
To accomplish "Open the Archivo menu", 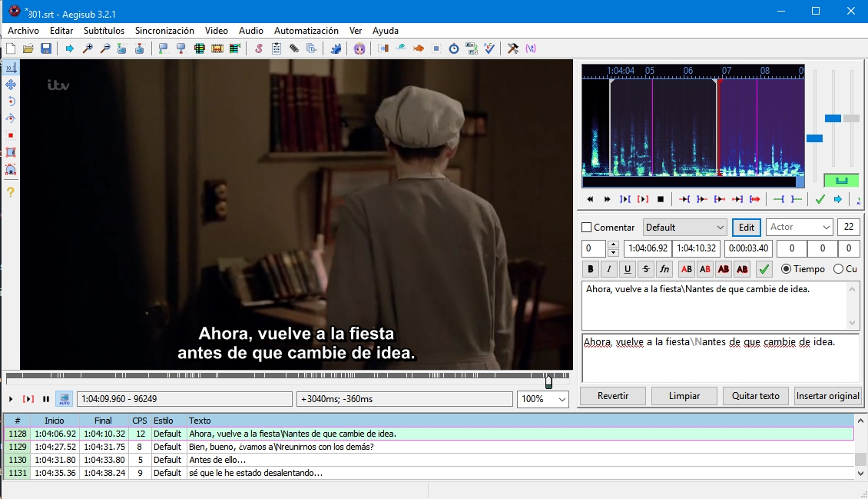I will (23, 31).
